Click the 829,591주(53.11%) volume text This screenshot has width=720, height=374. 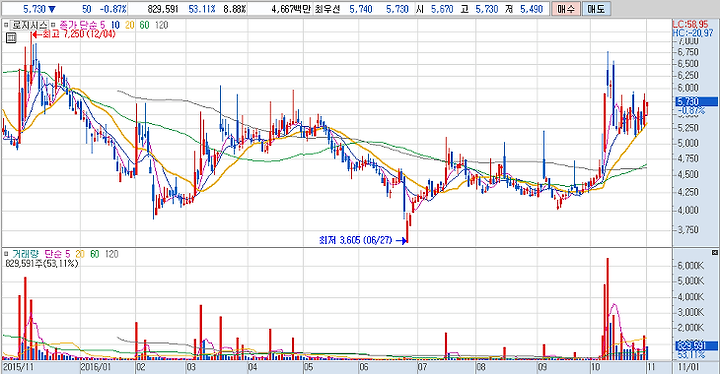click(42, 264)
